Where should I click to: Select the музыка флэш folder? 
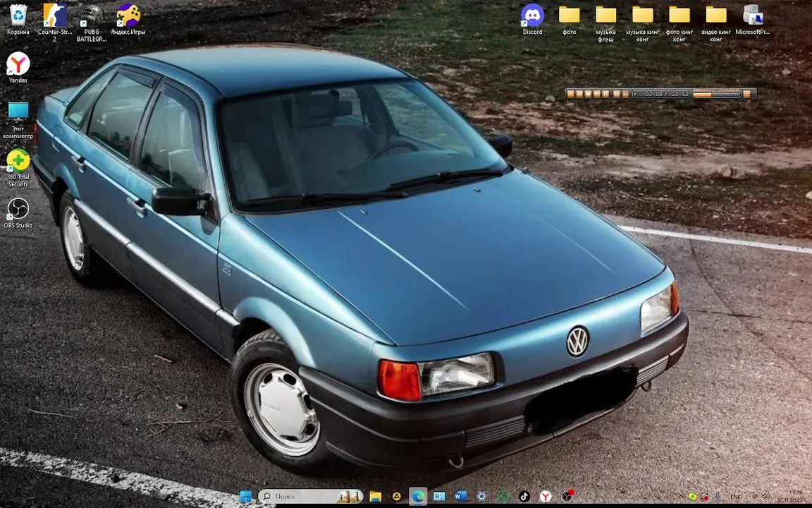tap(606, 23)
